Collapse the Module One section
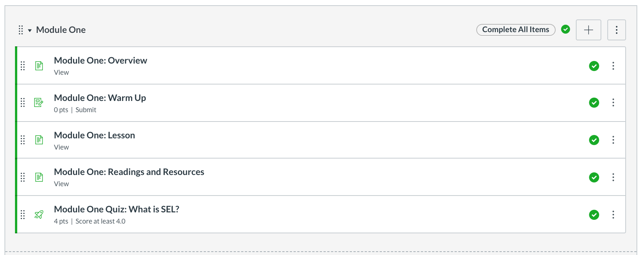 30,30
